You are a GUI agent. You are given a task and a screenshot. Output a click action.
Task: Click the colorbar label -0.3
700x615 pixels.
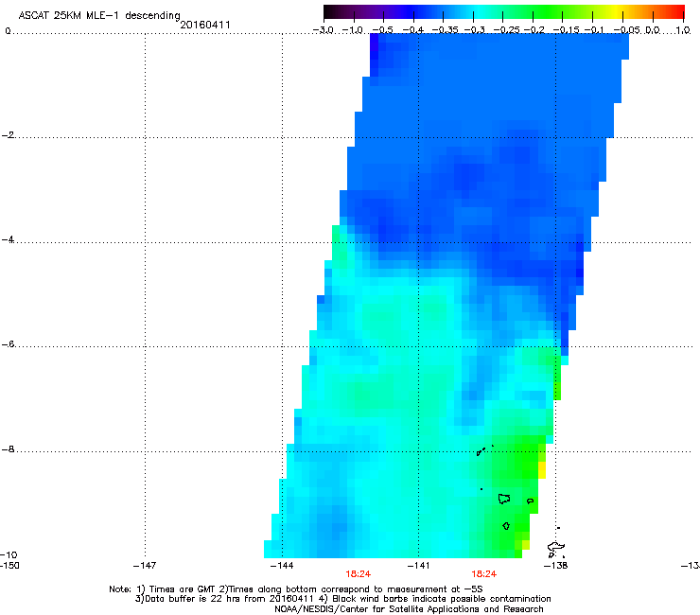coord(475,30)
